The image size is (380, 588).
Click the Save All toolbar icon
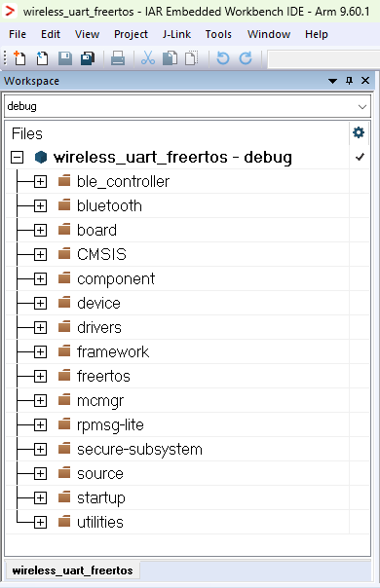[x=88, y=58]
